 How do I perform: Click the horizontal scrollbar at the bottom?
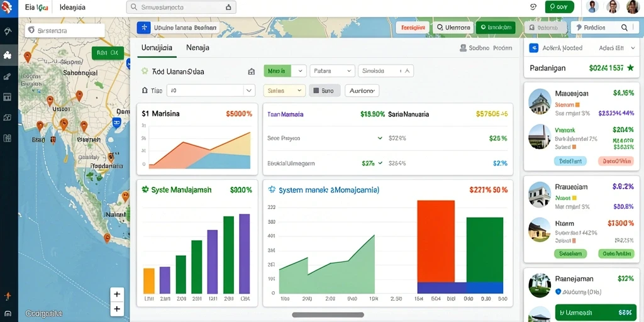(x=328, y=315)
